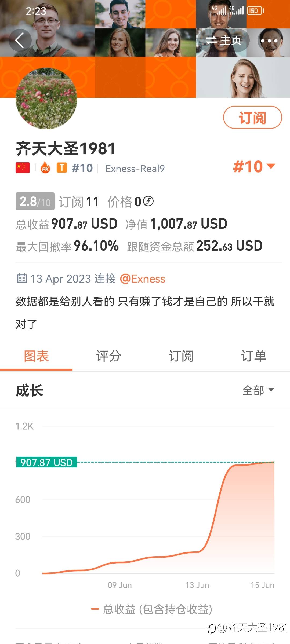
Task: Tap the China flag icon
Action: (23, 168)
